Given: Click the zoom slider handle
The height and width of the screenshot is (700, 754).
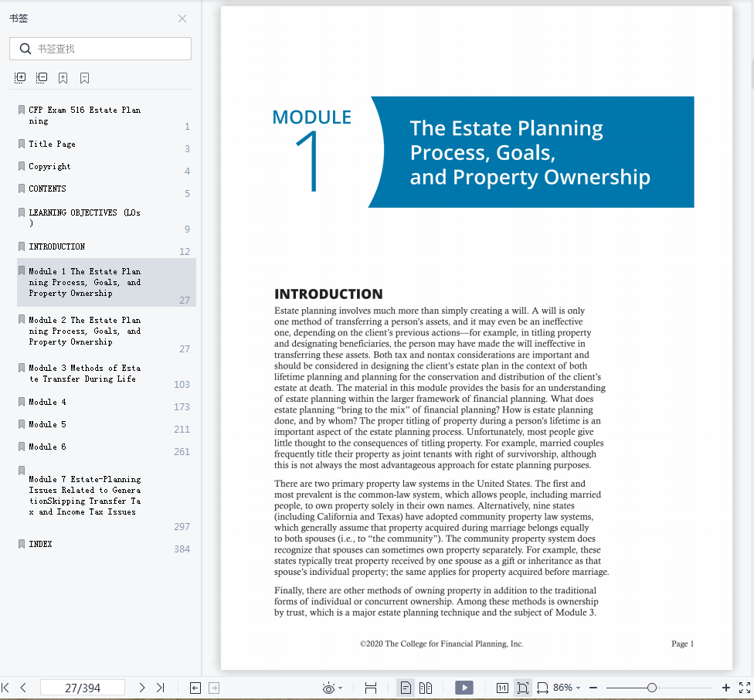Looking at the screenshot, I should click(x=651, y=688).
